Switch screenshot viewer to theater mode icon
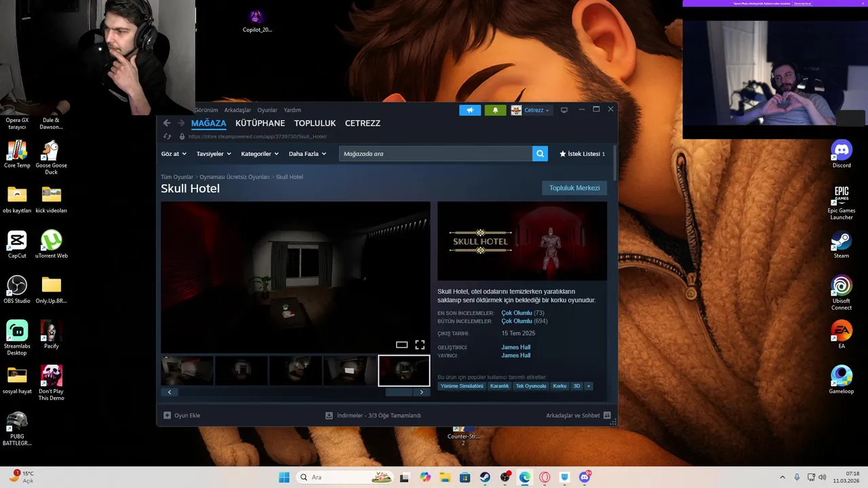The width and height of the screenshot is (868, 488). click(401, 345)
